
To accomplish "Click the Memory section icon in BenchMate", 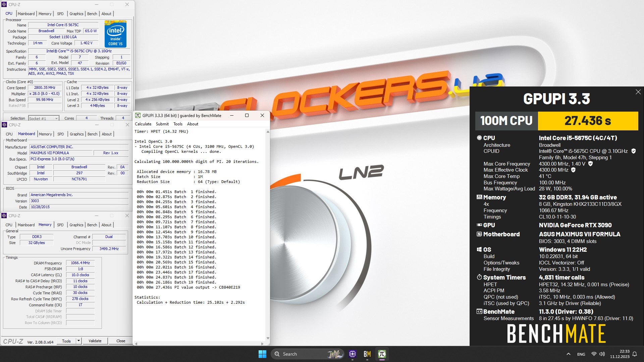I will (x=479, y=197).
